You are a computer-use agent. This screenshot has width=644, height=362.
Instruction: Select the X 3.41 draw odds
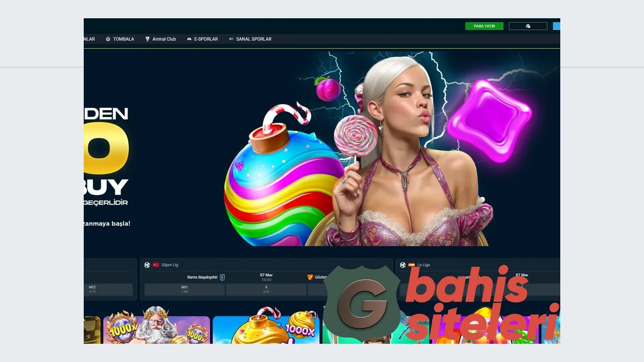[266, 290]
